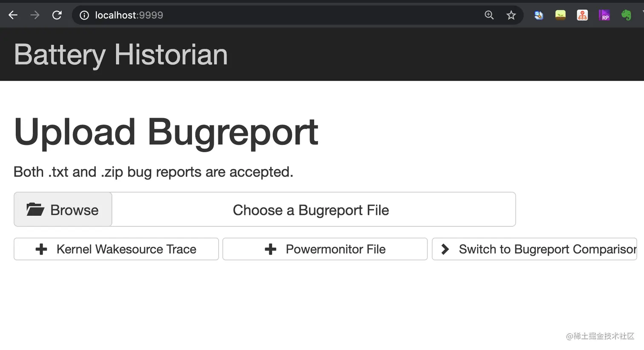Click the Choose a Bugreport File field
The image size is (644, 350).
coord(313,209)
